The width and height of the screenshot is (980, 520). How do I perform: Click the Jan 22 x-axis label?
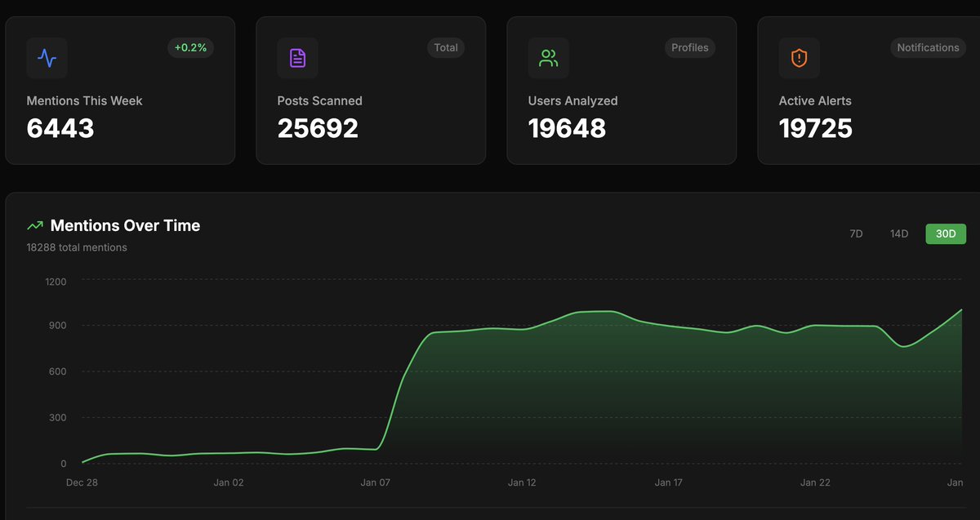click(x=815, y=482)
